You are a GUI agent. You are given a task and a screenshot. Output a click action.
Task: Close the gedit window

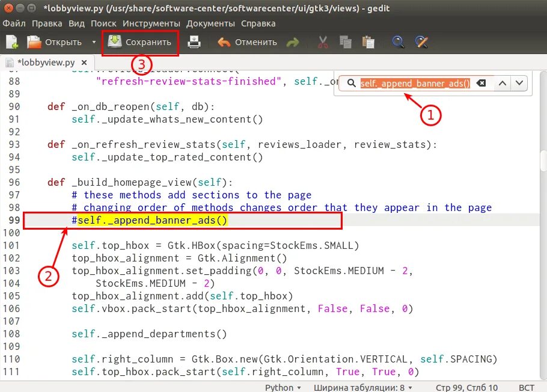pyautogui.click(x=9, y=8)
